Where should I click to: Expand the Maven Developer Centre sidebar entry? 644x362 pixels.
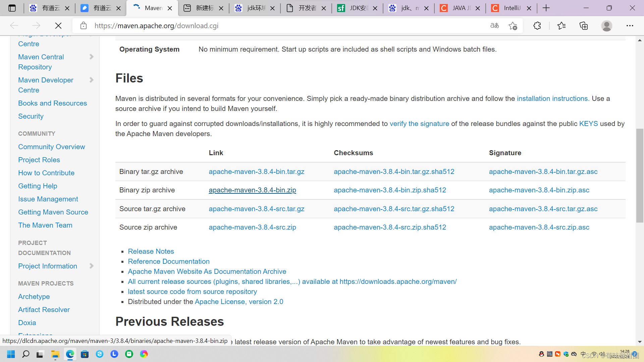pos(91,80)
